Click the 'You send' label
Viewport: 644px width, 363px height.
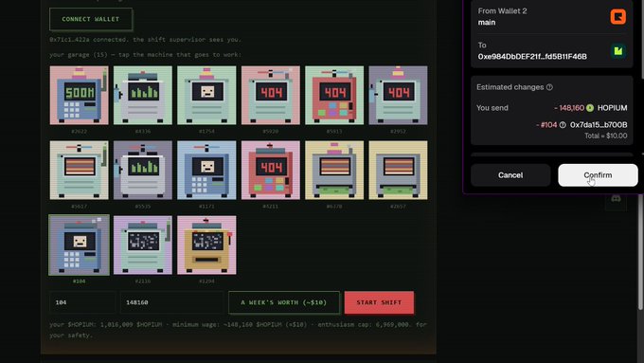(492, 108)
